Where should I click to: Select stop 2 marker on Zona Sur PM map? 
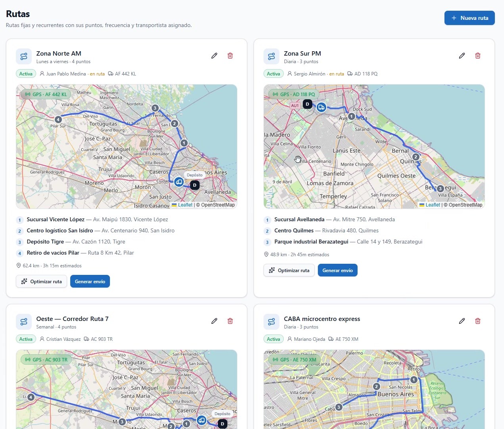coord(416,157)
